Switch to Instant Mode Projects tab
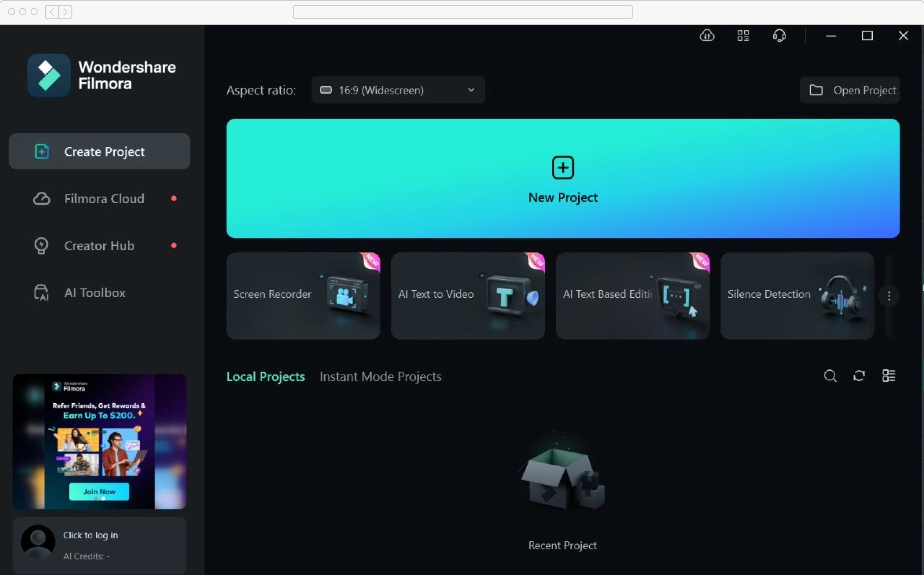Viewport: 924px width, 575px height. [381, 376]
